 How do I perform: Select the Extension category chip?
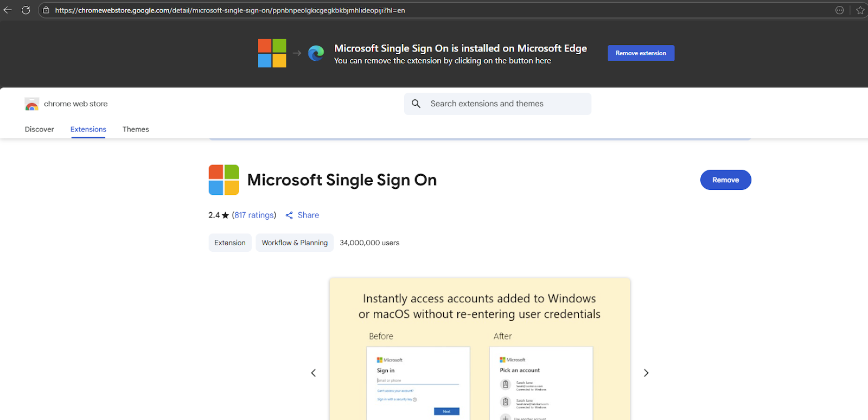click(230, 243)
